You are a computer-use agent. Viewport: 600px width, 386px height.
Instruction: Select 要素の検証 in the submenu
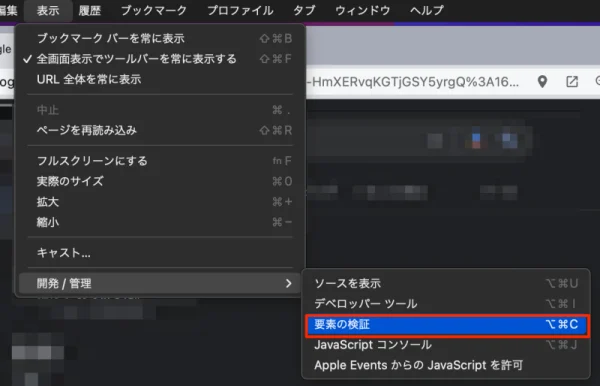(446, 325)
